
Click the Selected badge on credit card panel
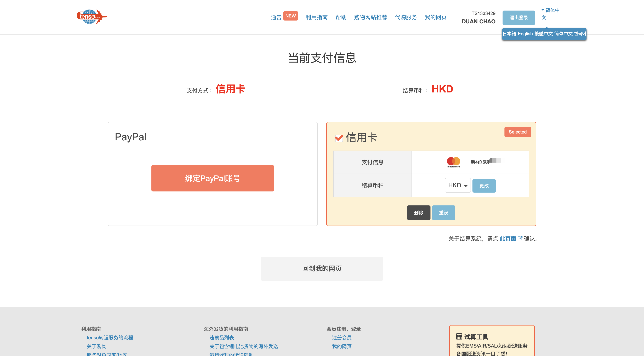click(517, 132)
